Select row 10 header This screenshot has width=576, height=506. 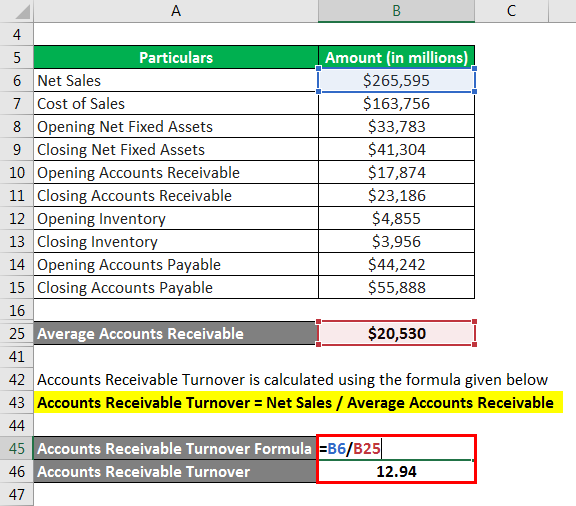pos(17,172)
